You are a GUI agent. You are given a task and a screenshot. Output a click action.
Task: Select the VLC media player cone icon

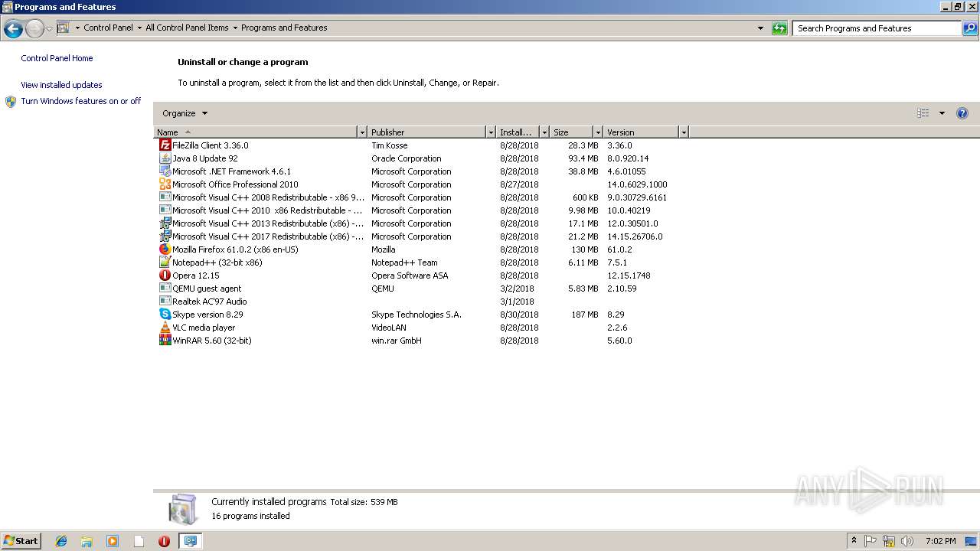[x=165, y=327]
